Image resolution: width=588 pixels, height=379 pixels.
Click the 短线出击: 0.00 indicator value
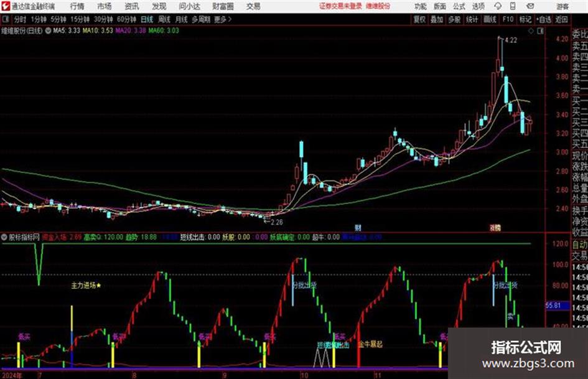200,237
